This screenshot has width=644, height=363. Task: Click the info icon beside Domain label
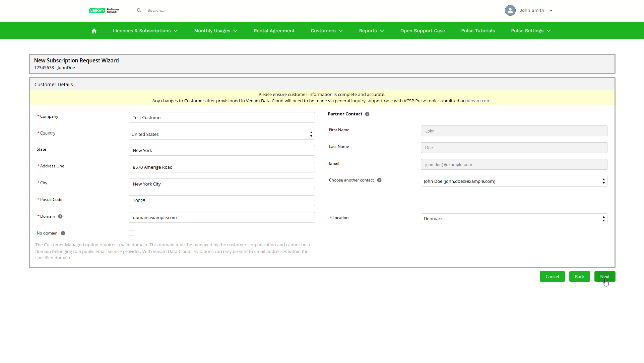pos(60,216)
